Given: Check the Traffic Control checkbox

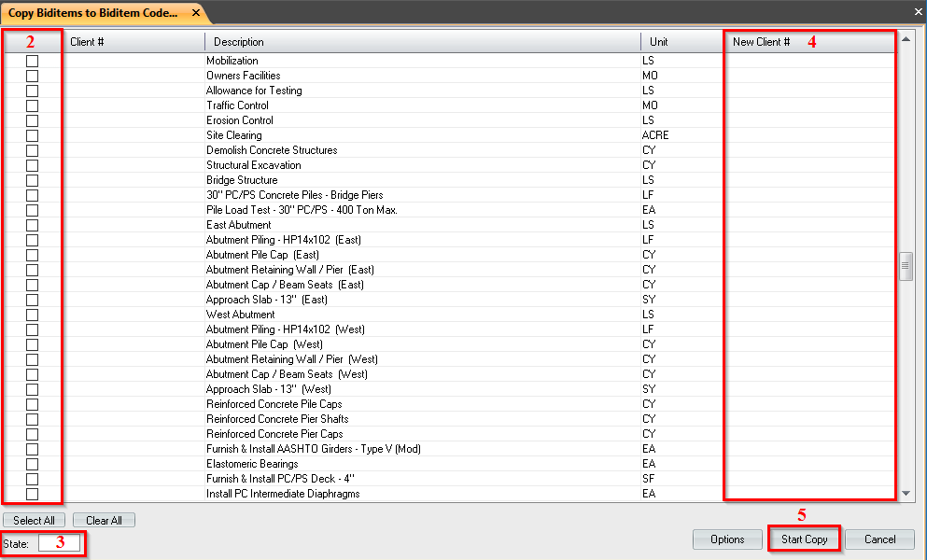Looking at the screenshot, I should (x=32, y=105).
